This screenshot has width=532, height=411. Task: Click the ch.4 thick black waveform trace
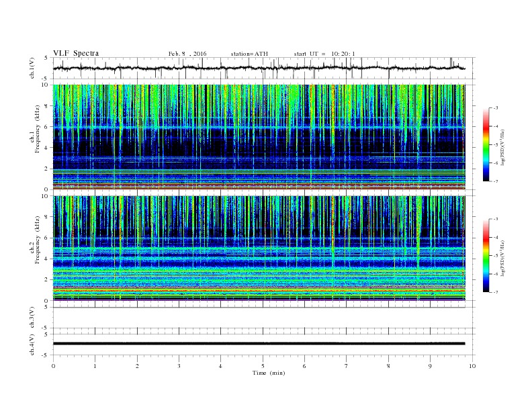coord(259,344)
